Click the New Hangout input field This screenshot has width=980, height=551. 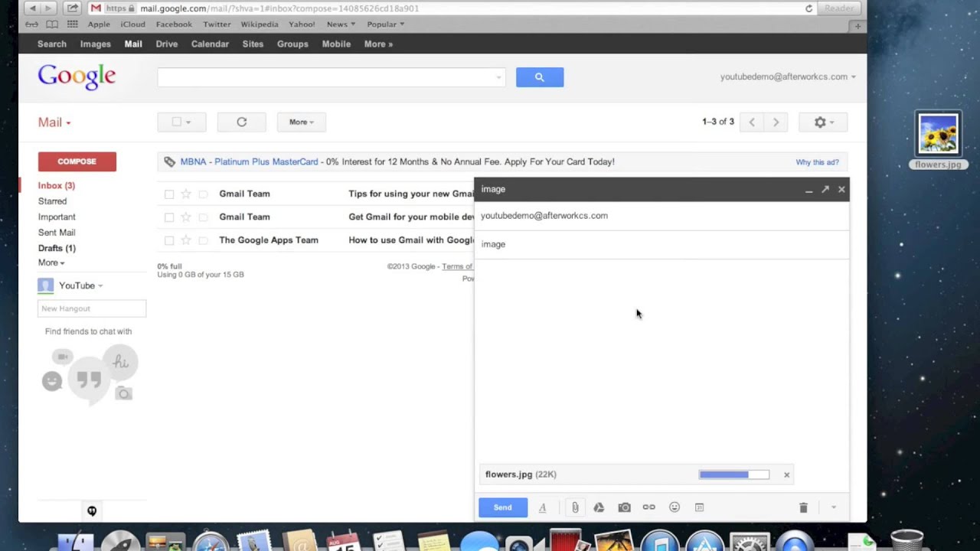point(92,308)
